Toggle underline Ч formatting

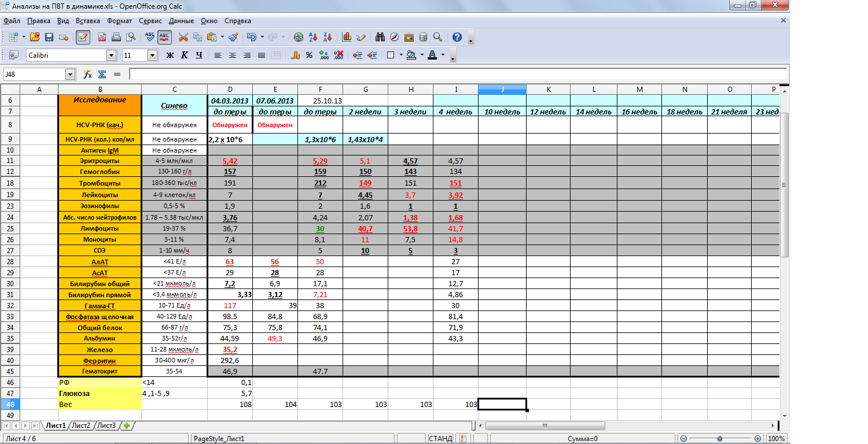point(199,55)
